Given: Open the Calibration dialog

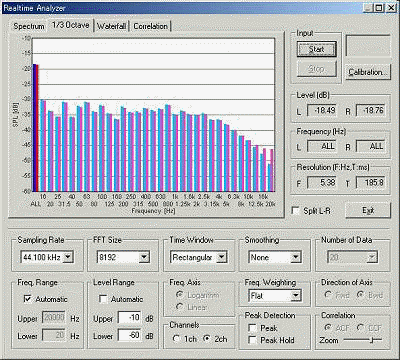Looking at the screenshot, I should tap(368, 72).
